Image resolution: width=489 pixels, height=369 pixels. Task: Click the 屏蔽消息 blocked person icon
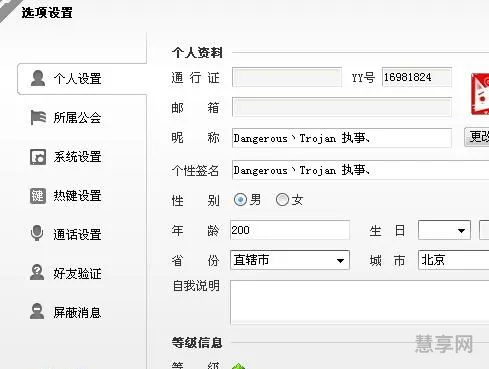pyautogui.click(x=37, y=311)
